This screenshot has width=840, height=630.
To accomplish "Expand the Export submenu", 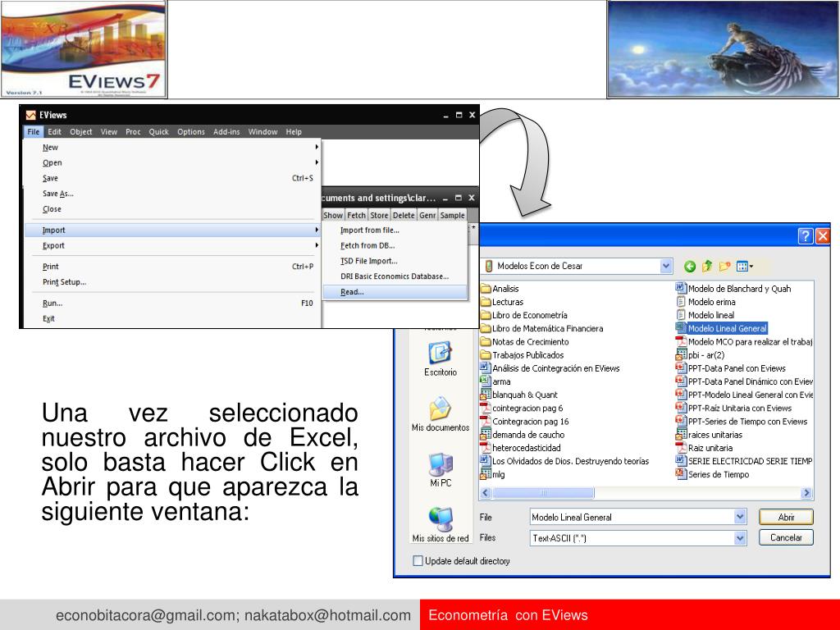I will pyautogui.click(x=171, y=246).
